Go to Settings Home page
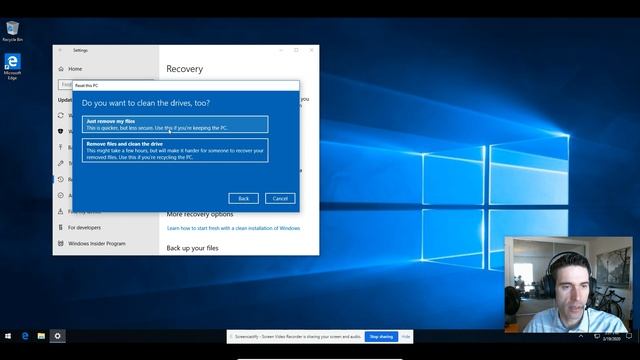 [75, 69]
